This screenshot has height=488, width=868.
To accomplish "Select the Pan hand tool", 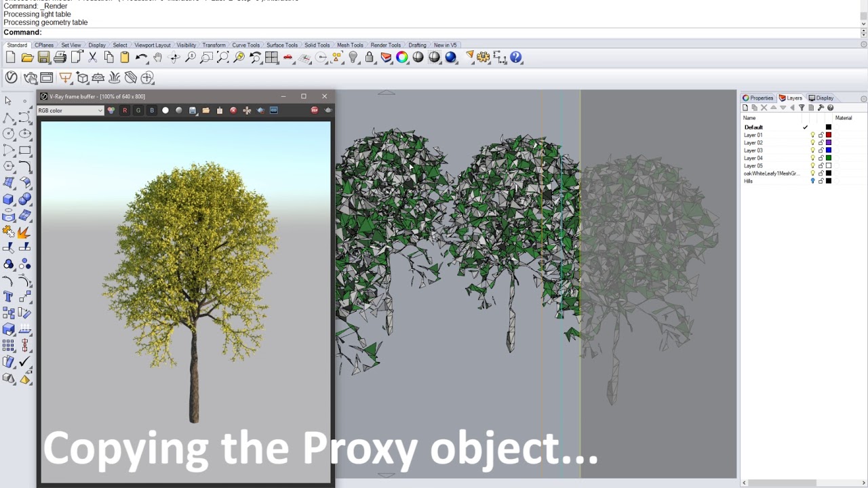I will pos(158,58).
